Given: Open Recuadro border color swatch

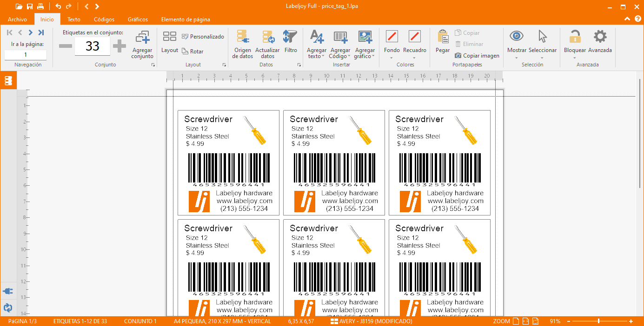Looking at the screenshot, I should click(x=415, y=36).
